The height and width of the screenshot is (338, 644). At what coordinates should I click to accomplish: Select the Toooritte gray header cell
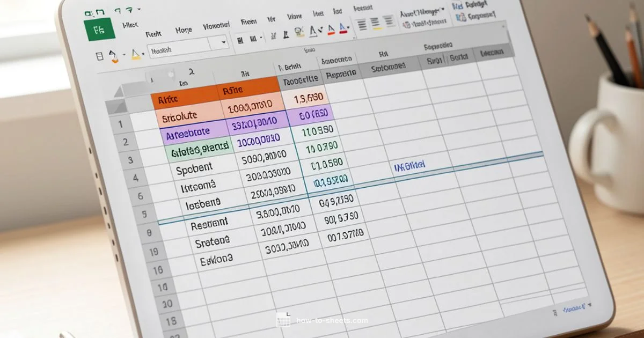[301, 80]
